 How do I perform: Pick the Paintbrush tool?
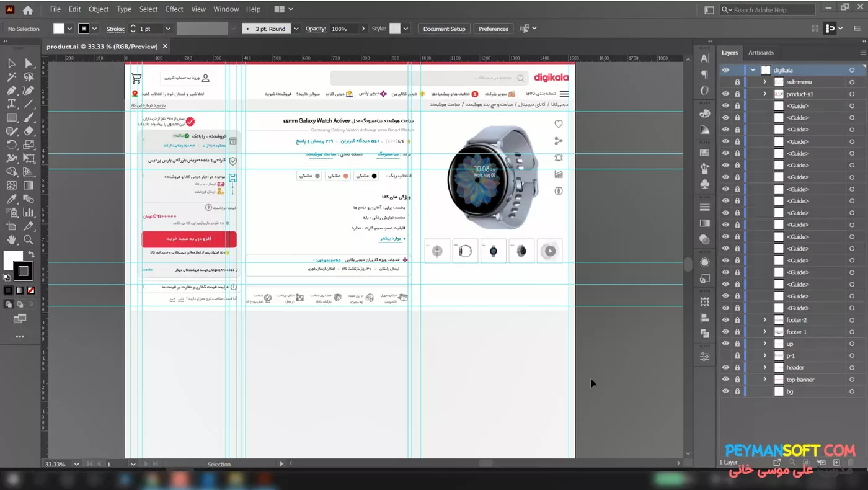coord(29,118)
